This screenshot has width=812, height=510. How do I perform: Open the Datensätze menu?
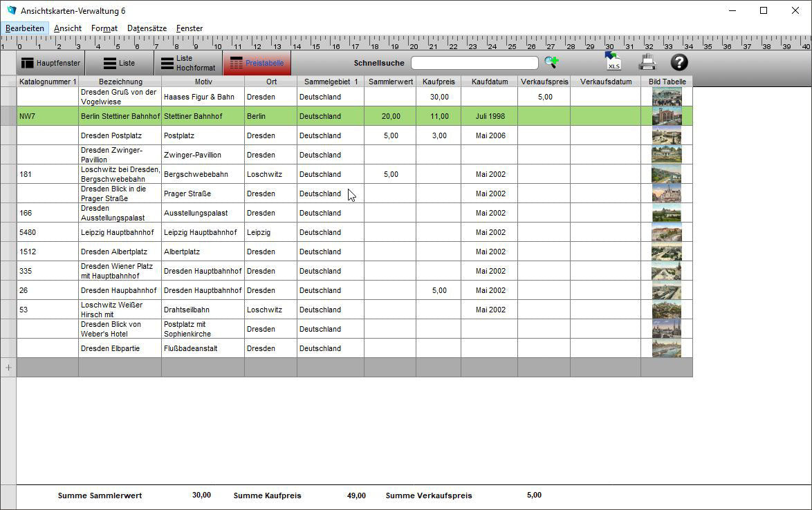click(x=147, y=28)
